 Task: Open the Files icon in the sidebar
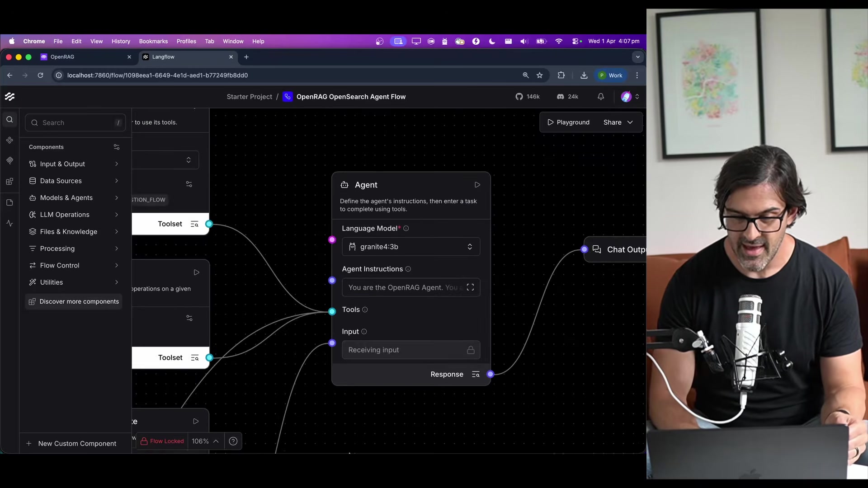pyautogui.click(x=9, y=202)
